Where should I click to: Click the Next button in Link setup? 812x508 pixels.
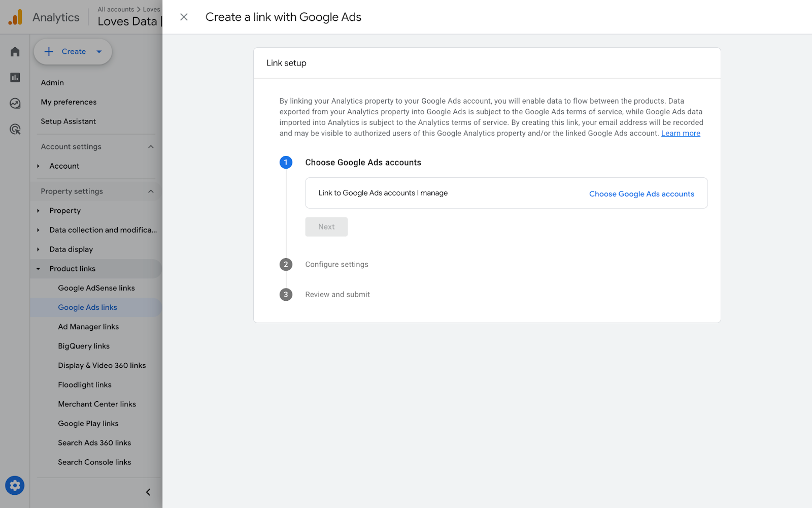tap(326, 227)
